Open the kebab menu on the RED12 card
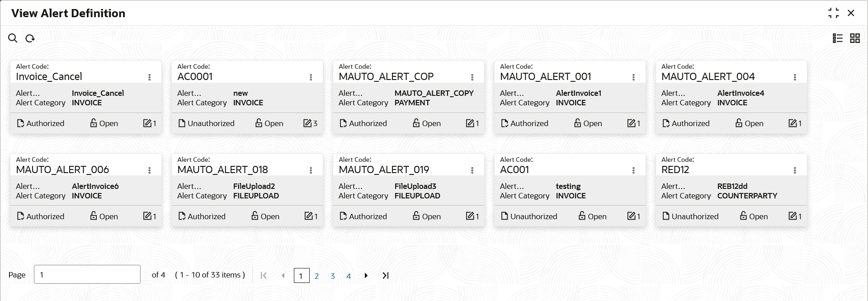This screenshot has width=868, height=301. tap(795, 170)
